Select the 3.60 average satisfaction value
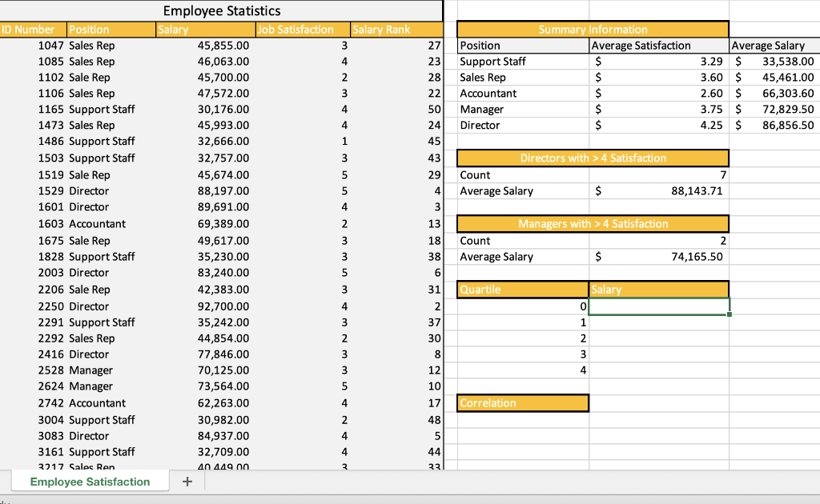Screen dimensions: 820x504 (659, 78)
